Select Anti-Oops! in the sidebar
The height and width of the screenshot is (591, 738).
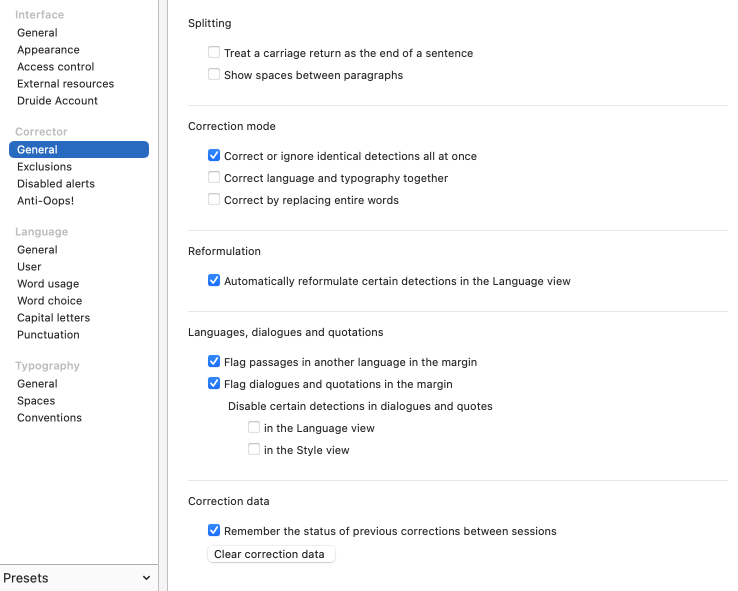pyautogui.click(x=45, y=201)
